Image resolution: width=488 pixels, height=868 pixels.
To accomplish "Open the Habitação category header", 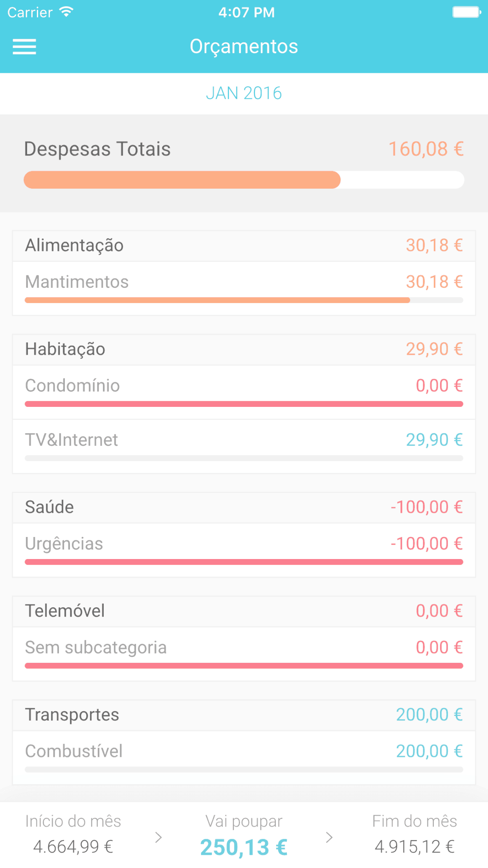I will [244, 350].
